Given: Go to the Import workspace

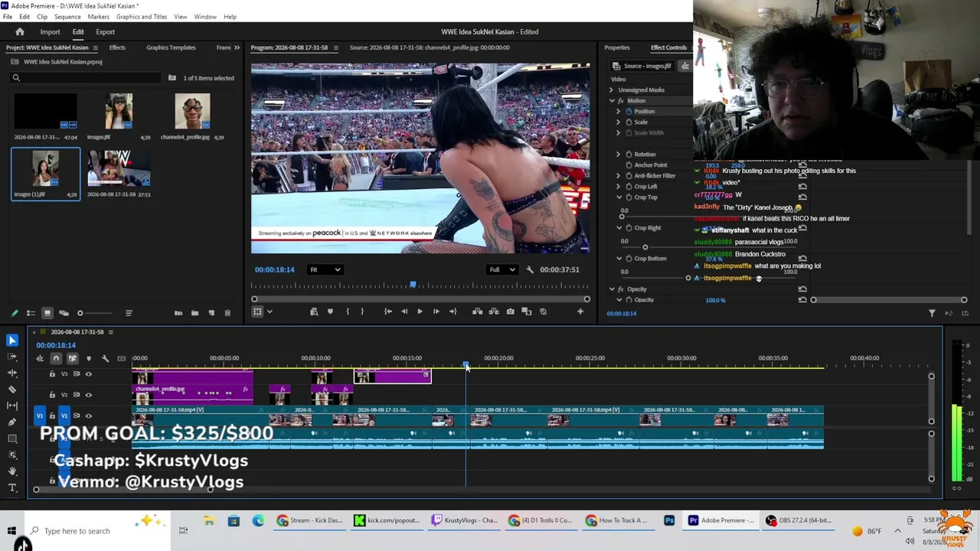Looking at the screenshot, I should 50,32.
